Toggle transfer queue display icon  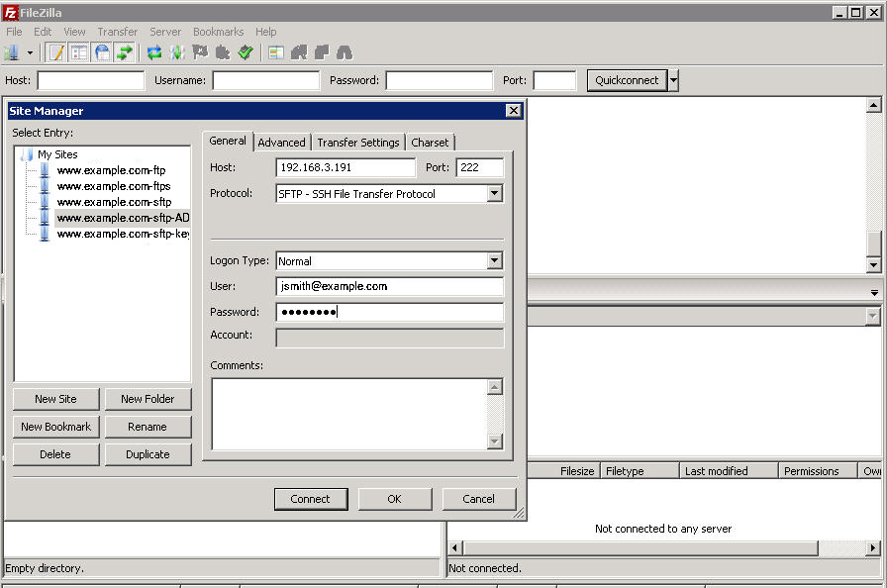[125, 53]
